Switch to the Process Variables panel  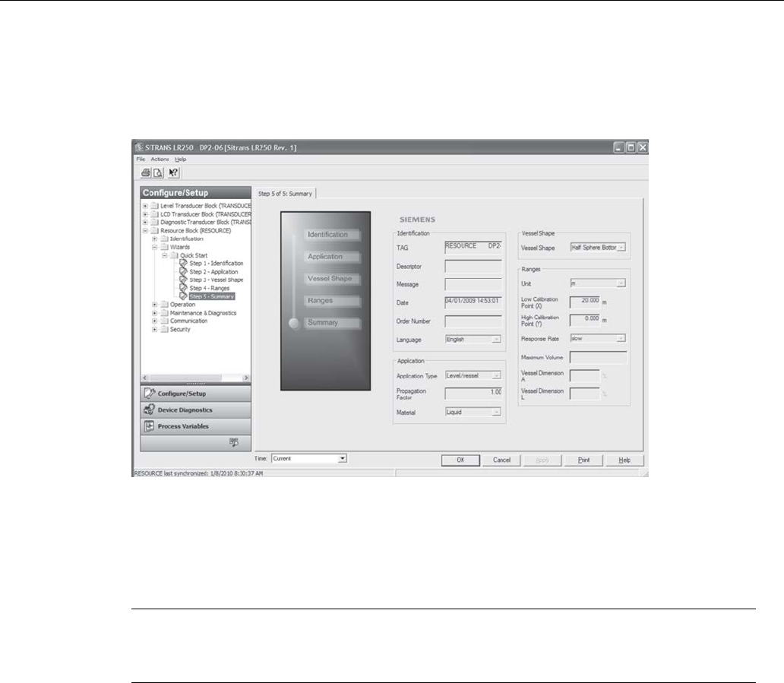pyautogui.click(x=195, y=426)
